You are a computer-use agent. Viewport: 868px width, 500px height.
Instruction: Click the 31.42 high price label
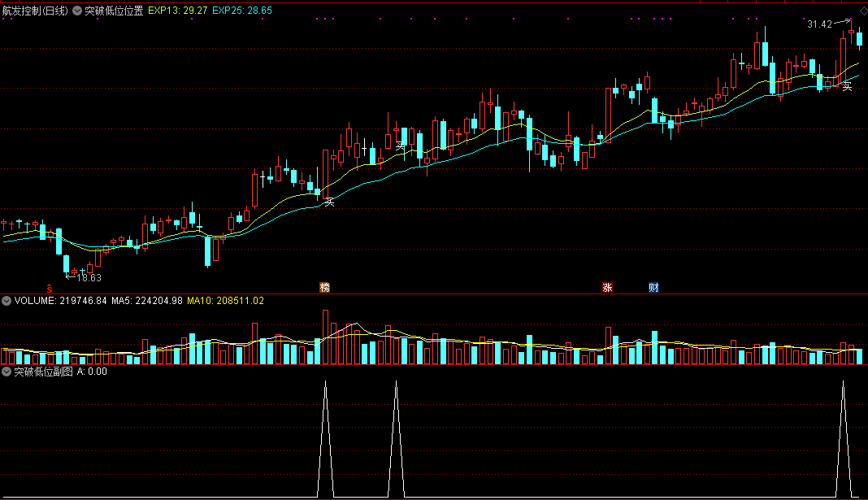819,24
